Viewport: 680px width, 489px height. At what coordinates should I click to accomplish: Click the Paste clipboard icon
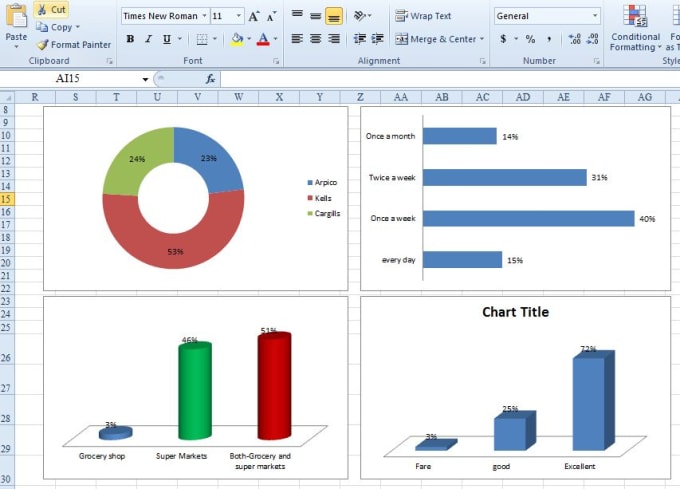(x=16, y=16)
